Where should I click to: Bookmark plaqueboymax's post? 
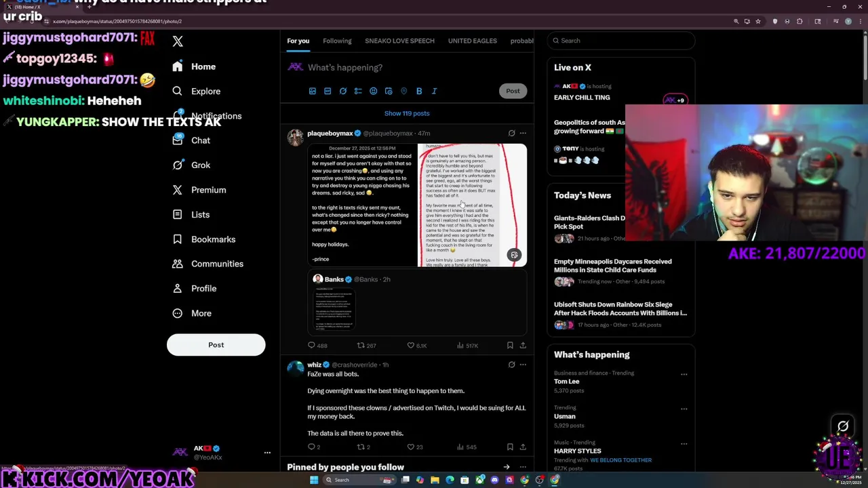[510, 346]
